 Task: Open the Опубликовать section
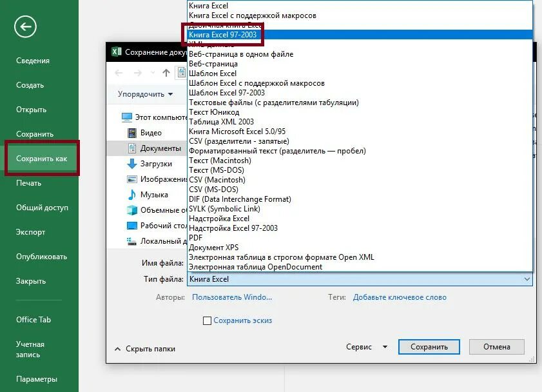click(x=41, y=257)
